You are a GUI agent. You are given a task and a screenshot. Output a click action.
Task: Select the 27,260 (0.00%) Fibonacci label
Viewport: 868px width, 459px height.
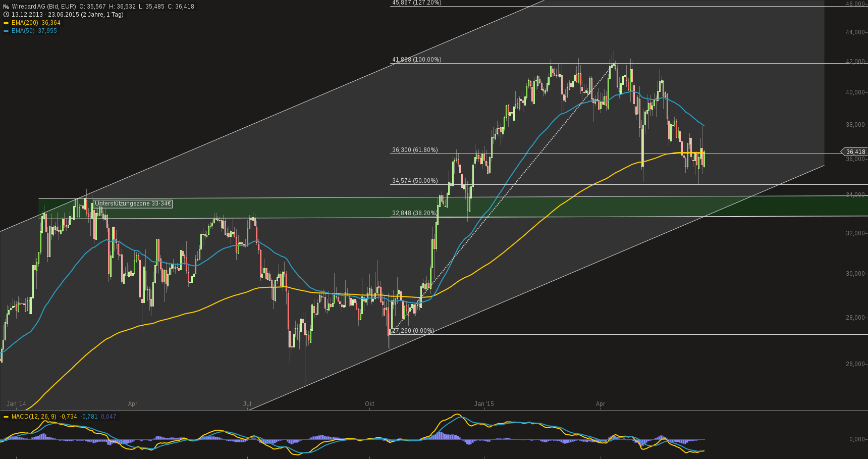[x=413, y=331]
